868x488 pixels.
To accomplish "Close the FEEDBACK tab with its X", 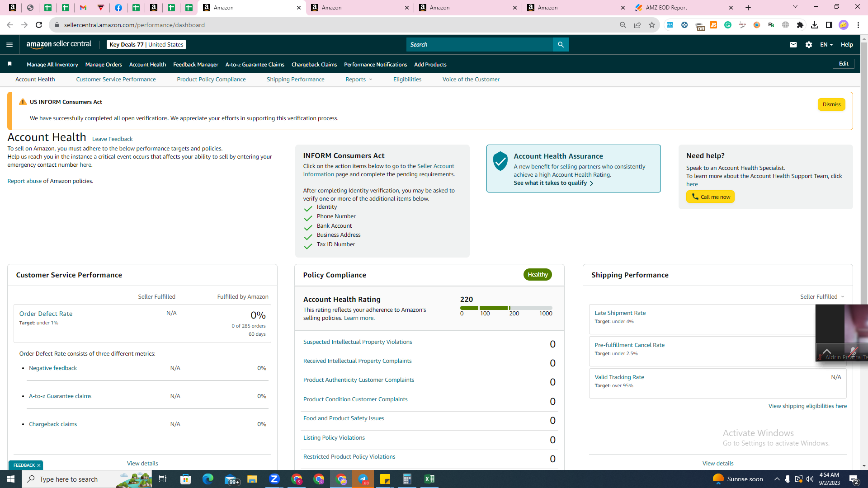I will (x=39, y=465).
